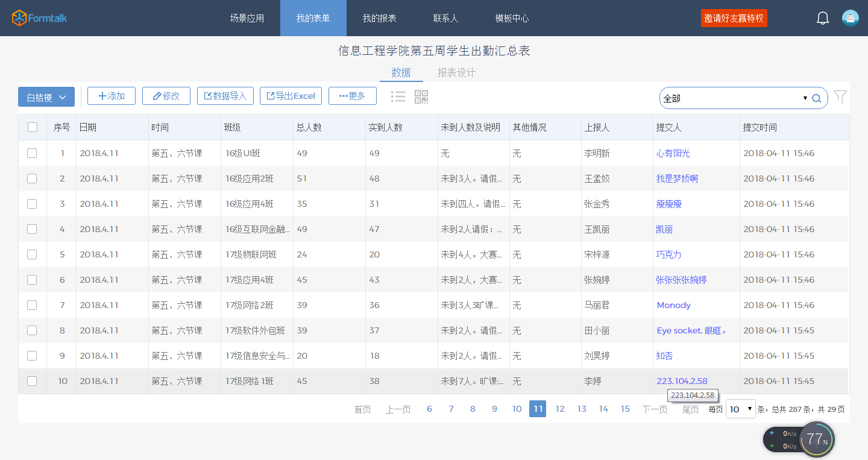This screenshot has height=460, width=868.
Task: Select checkbox for row 5 17级物联网班
Action: (33, 254)
